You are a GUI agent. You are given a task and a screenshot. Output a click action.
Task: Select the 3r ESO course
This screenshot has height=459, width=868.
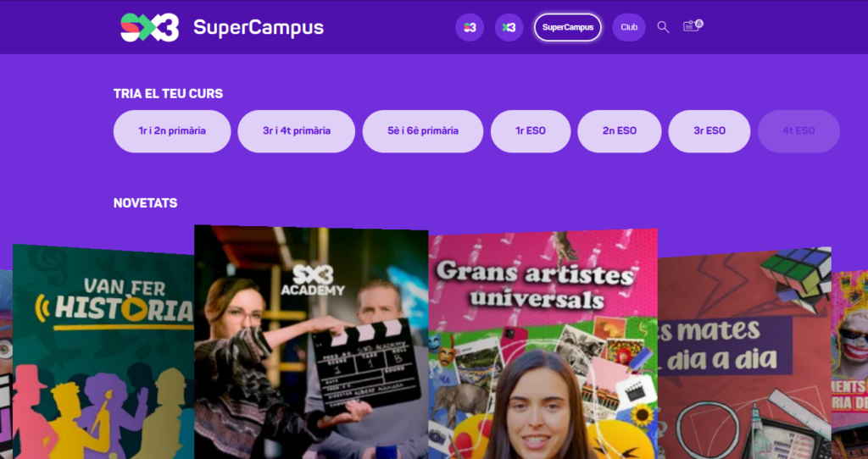pos(709,131)
